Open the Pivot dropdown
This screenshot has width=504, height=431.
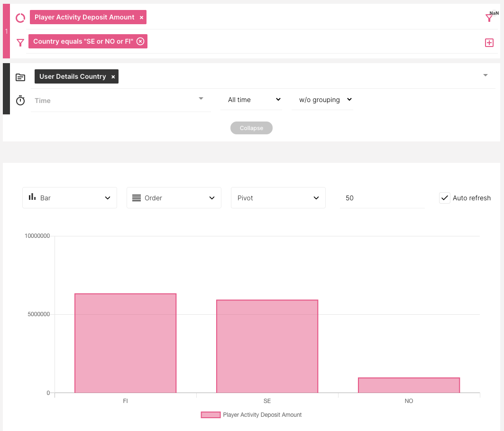pos(278,198)
